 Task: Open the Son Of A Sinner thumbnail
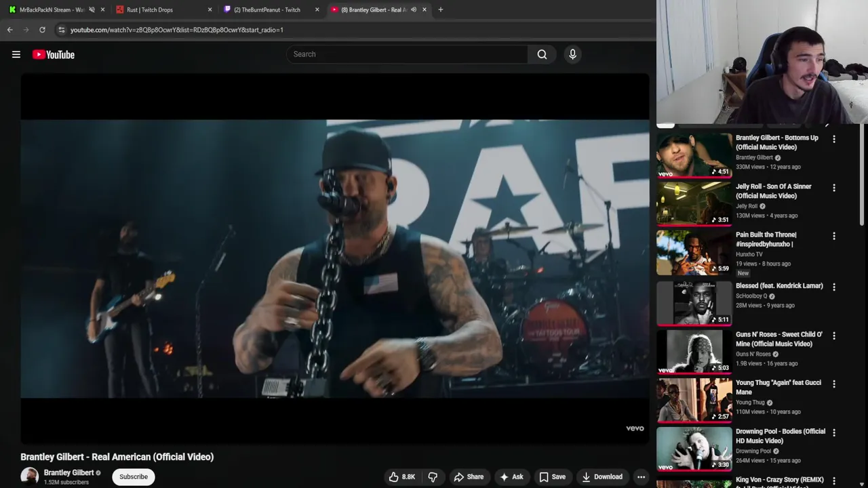tap(694, 203)
